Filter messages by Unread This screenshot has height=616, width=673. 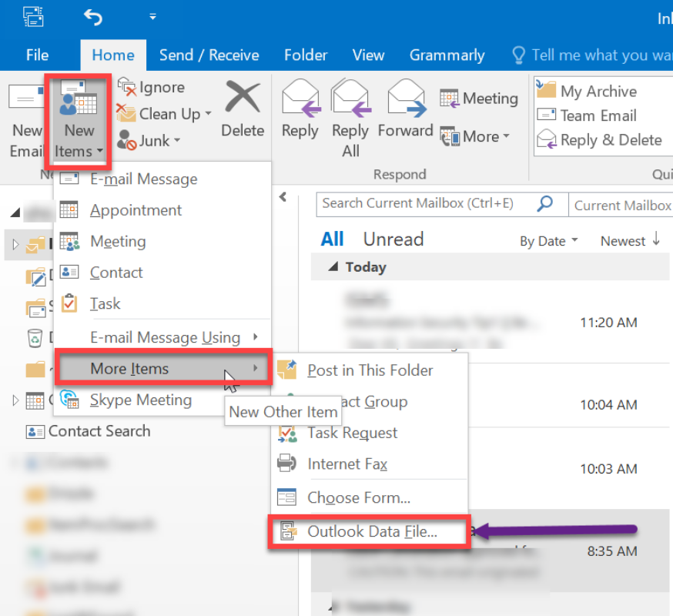tap(393, 239)
